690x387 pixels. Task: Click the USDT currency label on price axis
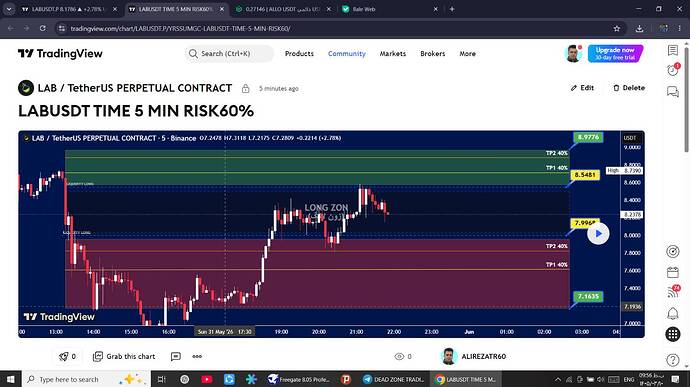pos(630,138)
